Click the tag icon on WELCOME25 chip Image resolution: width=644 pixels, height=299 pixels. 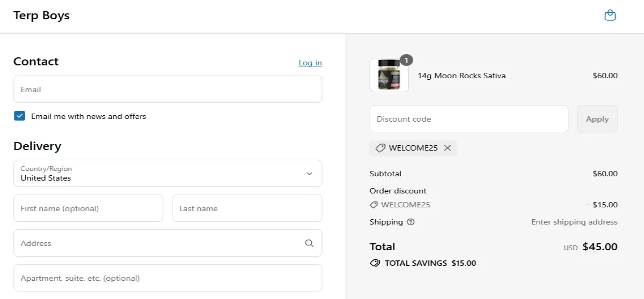tap(380, 148)
